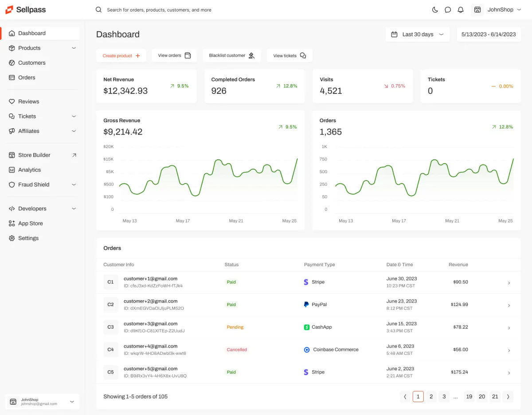Expand the Fraud Shield submenu
This screenshot has width=532, height=415.
point(74,185)
